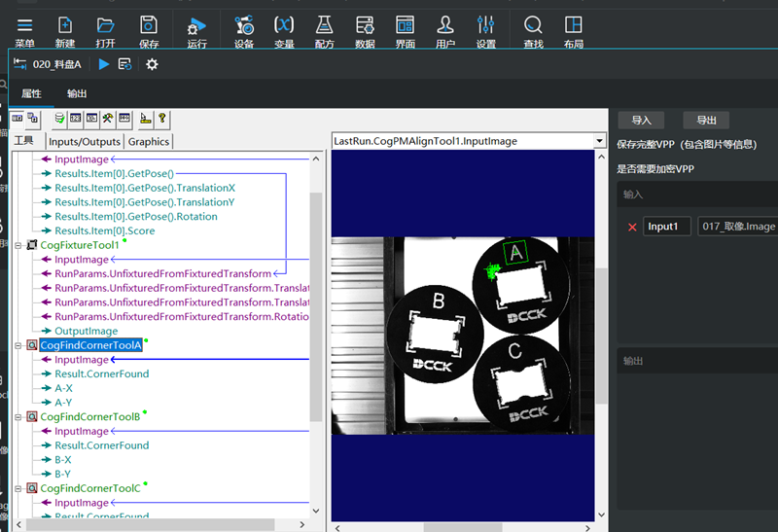Open the 菜单 hamburger menu
The width and height of the screenshot is (778, 532).
[24, 31]
